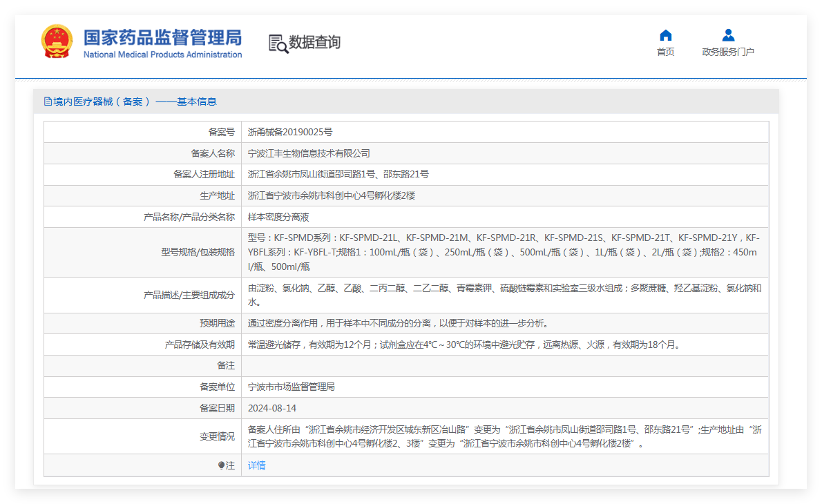Click the filing unit 宁波市市场监督管理局
Image resolution: width=822 pixels, height=504 pixels.
(x=291, y=387)
